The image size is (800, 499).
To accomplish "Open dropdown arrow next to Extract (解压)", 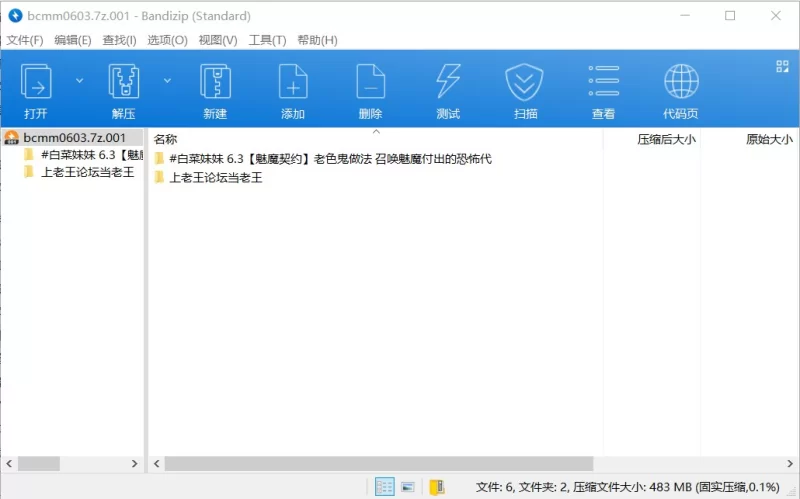I will 168,80.
